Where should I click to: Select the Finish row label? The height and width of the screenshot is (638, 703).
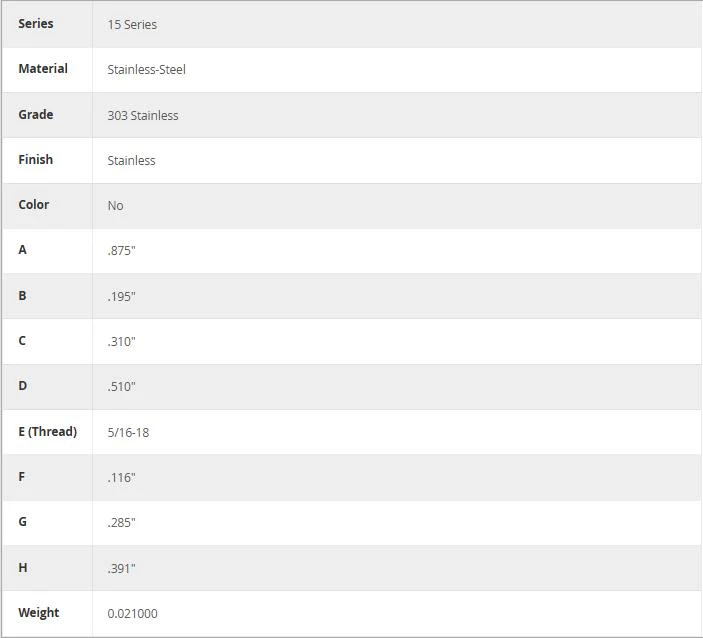point(35,160)
